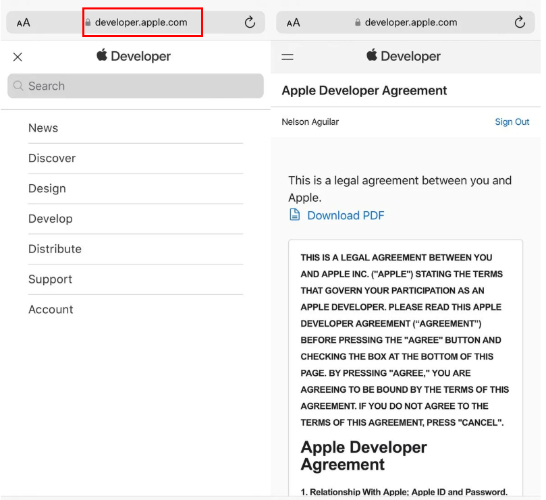The width and height of the screenshot is (546, 500).
Task: Tap the AA text size icon in right browser
Action: (x=293, y=23)
